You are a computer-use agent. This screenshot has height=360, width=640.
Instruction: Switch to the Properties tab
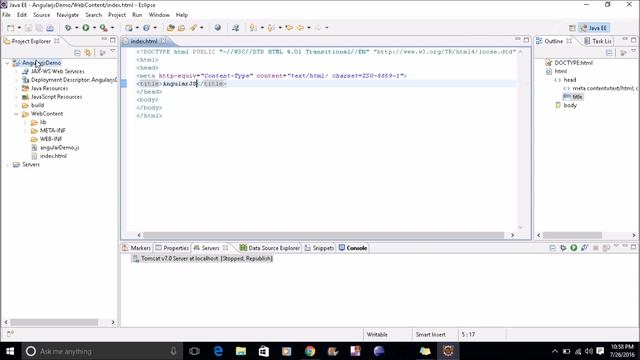coord(172,248)
